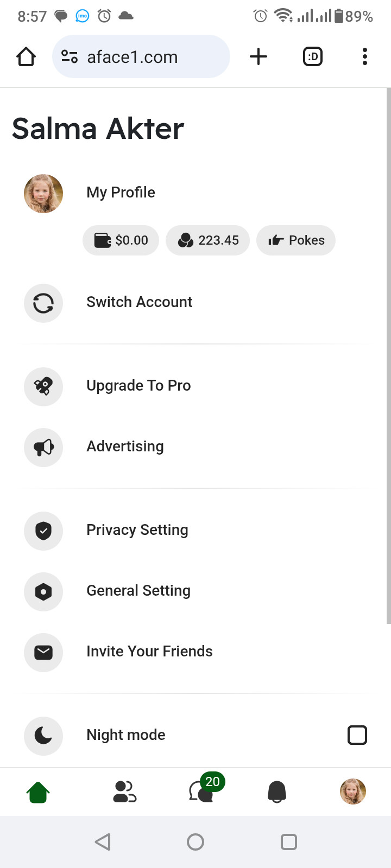Select the Night mode label
Image resolution: width=391 pixels, height=868 pixels.
pos(126,735)
